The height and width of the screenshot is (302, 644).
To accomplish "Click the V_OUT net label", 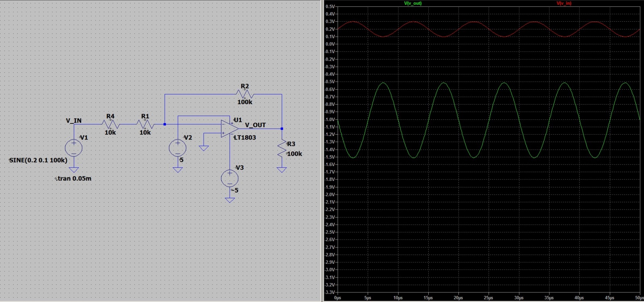I will point(255,125).
